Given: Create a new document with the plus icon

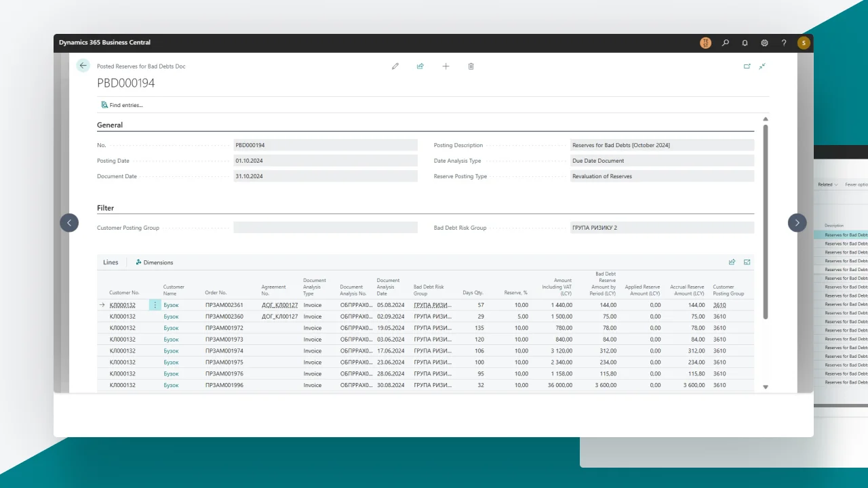Looking at the screenshot, I should (446, 66).
